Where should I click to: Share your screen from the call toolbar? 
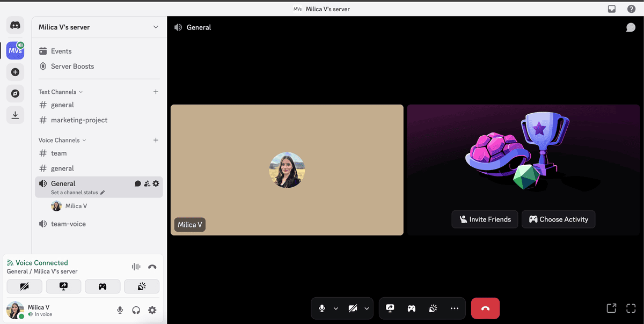[x=390, y=308]
